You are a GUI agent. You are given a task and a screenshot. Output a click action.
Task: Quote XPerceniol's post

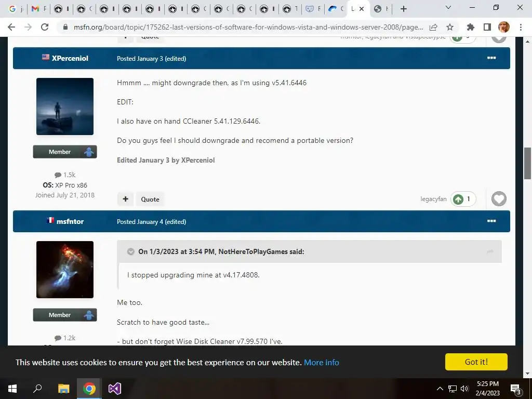pos(150,199)
